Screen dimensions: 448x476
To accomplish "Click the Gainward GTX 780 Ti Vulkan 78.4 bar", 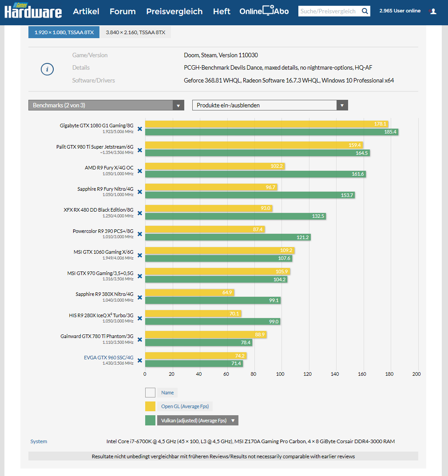I will (x=199, y=342).
